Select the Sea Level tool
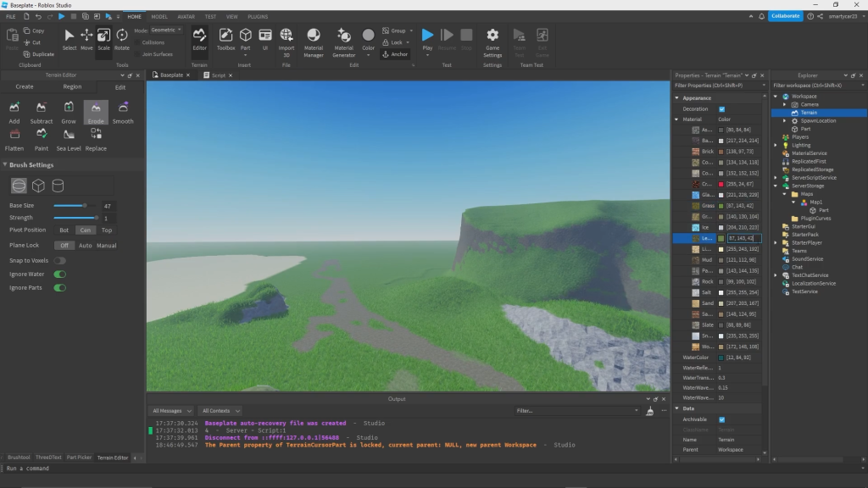The width and height of the screenshot is (868, 488). point(69,140)
